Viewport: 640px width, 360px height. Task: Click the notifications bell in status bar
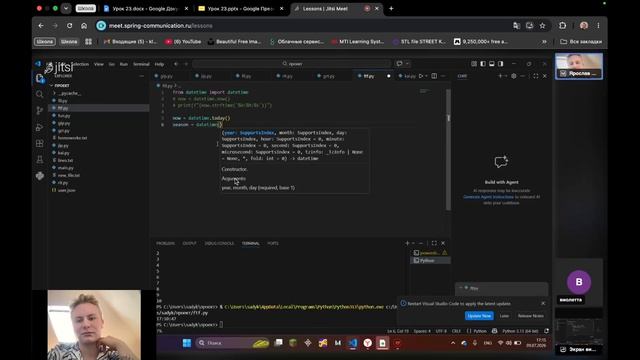pyautogui.click(x=547, y=331)
